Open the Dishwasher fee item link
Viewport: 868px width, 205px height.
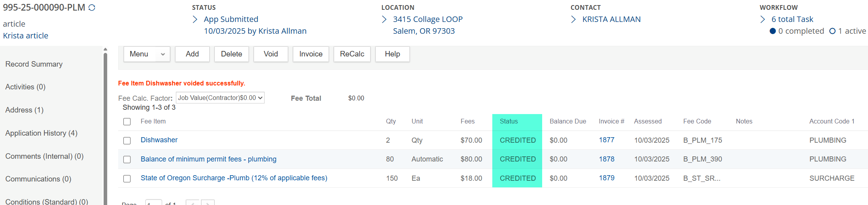click(159, 140)
